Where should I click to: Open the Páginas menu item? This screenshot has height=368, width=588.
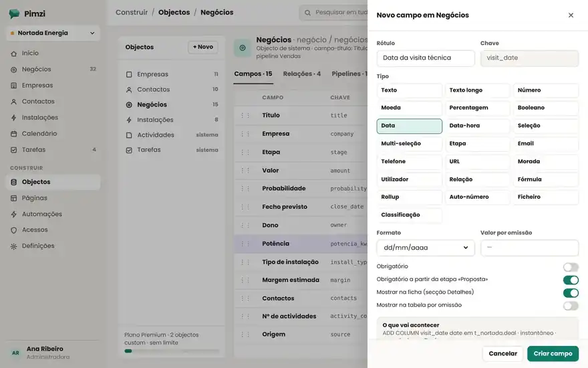[x=53, y=198]
